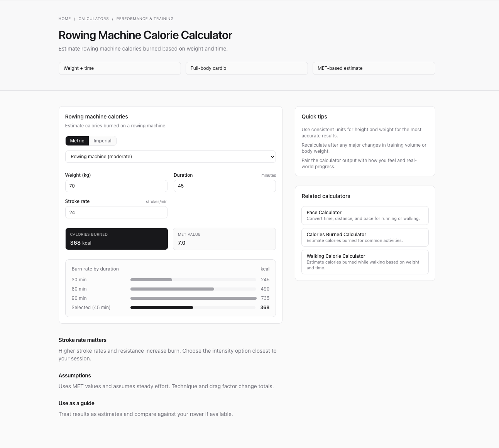The width and height of the screenshot is (499, 448).
Task: Expand the rowing activity selector chevron
Action: pos(271,157)
